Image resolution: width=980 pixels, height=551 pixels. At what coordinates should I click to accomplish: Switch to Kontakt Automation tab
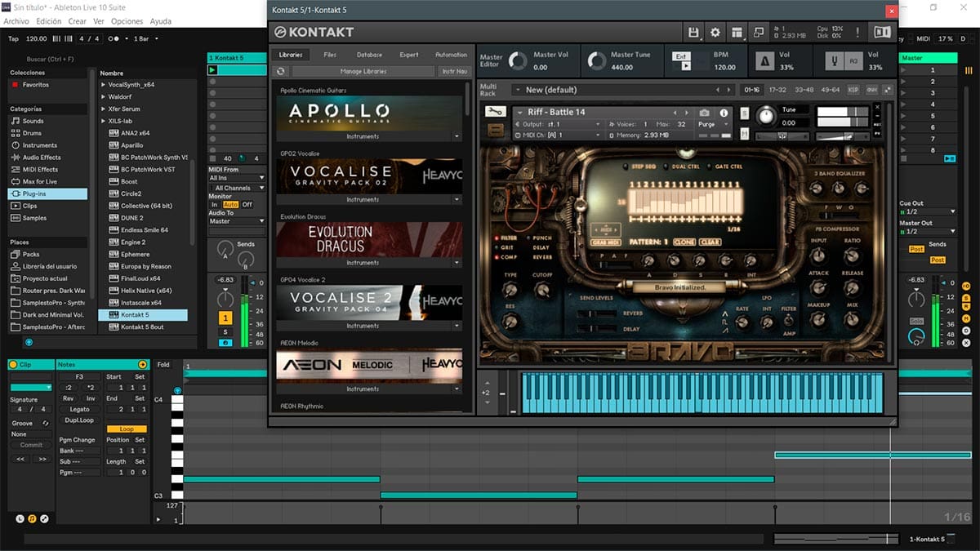tap(451, 55)
